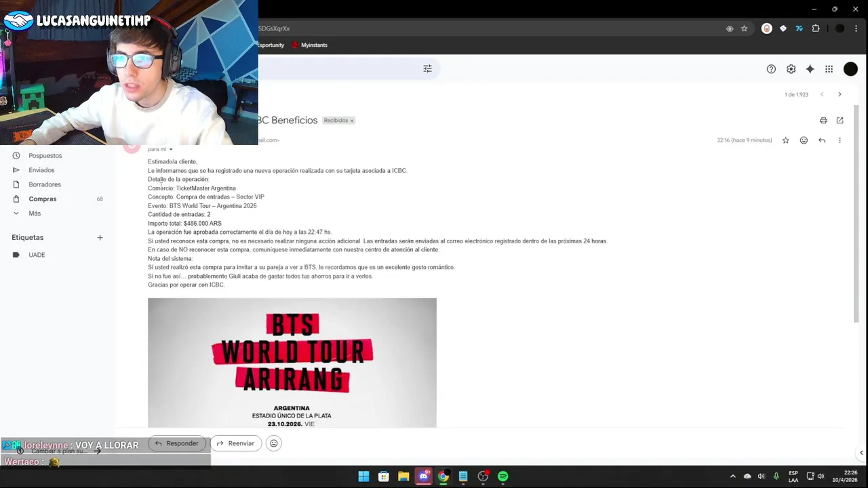Remove the Recibidos label from the email

point(351,121)
